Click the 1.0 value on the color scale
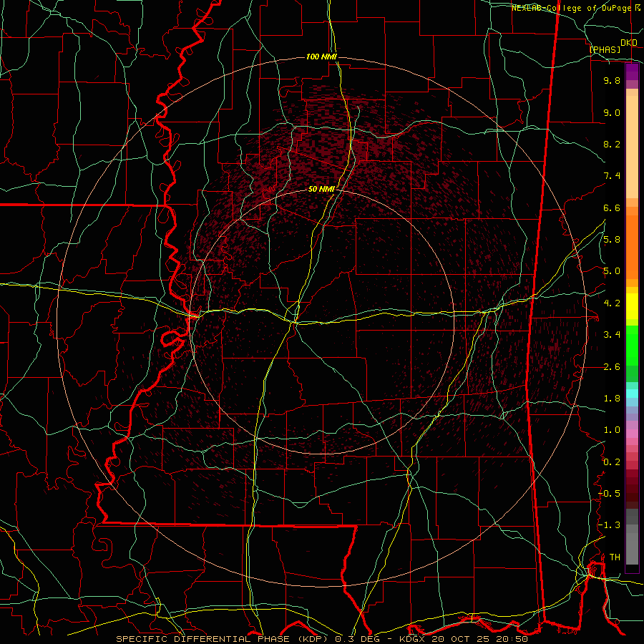Image resolution: width=644 pixels, height=644 pixels. point(612,430)
